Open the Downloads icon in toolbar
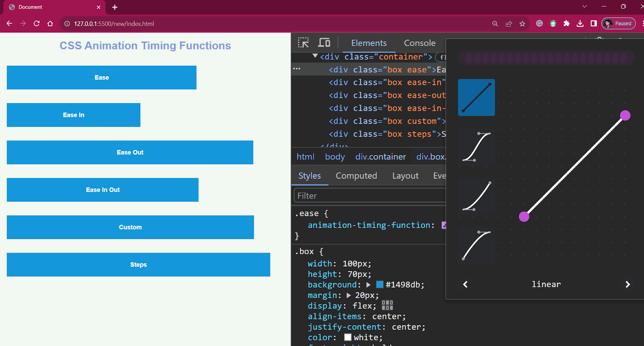 coord(580,23)
